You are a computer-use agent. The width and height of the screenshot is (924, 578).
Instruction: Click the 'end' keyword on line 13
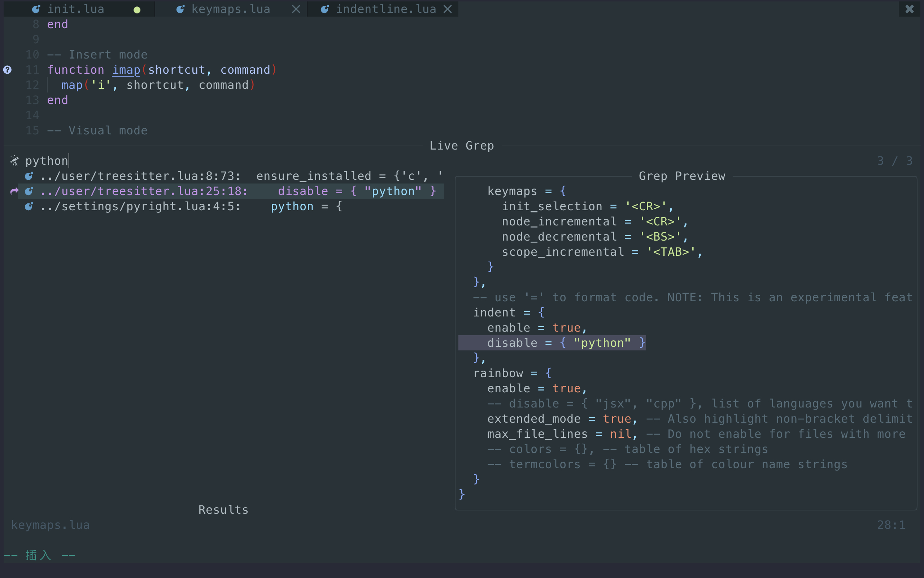58,100
